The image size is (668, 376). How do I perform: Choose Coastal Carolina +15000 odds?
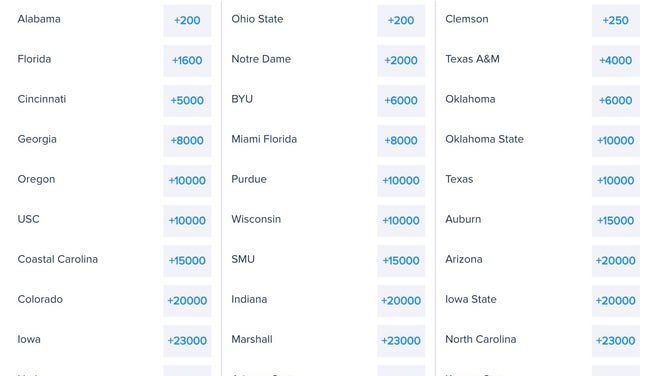coord(187,261)
